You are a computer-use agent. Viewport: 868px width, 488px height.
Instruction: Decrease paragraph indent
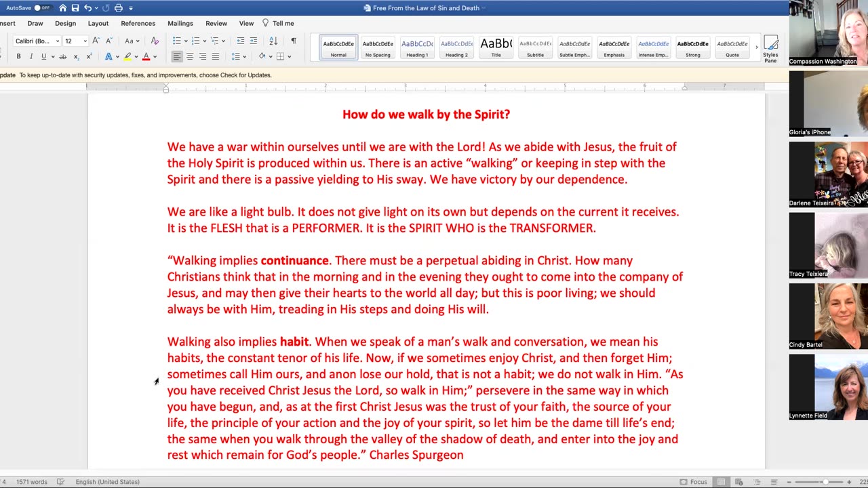241,41
